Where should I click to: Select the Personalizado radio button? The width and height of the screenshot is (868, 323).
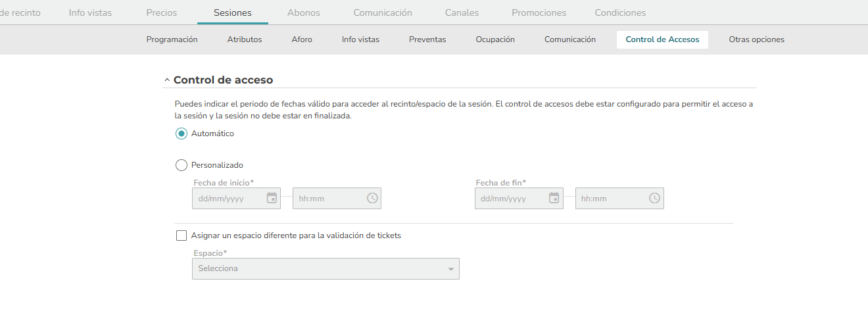point(181,165)
